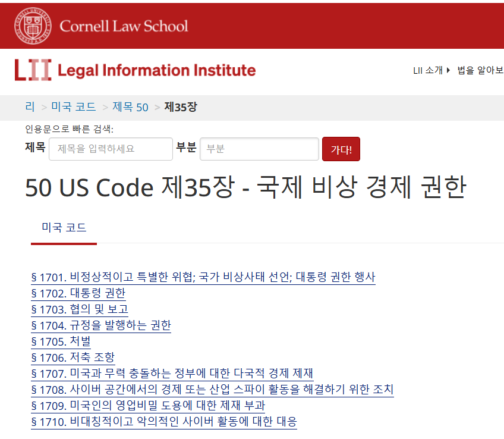Click the red LII logo mark

[33, 70]
